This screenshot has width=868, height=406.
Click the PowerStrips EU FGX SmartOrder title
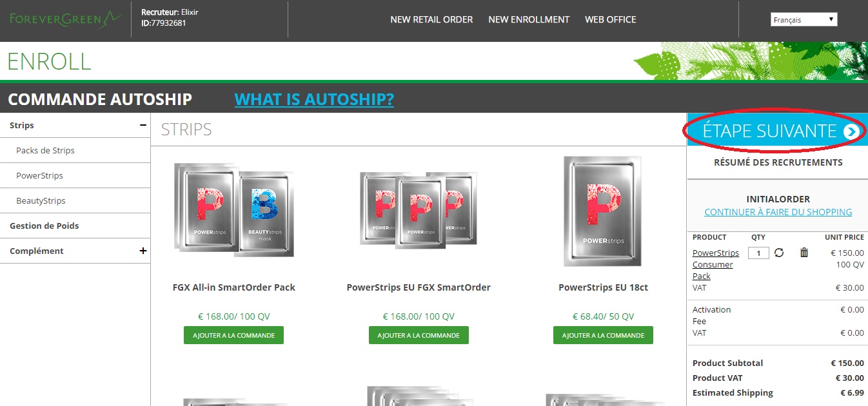pyautogui.click(x=419, y=287)
